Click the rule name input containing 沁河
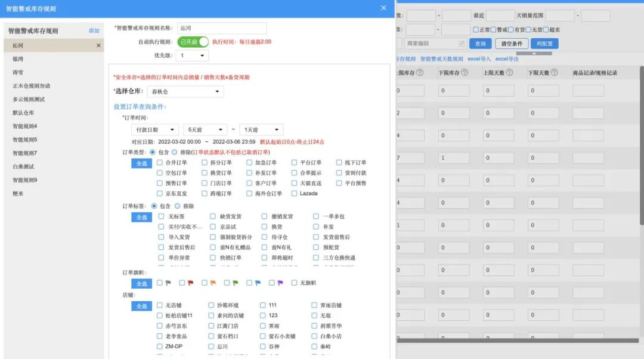644x359 pixels. [x=222, y=28]
